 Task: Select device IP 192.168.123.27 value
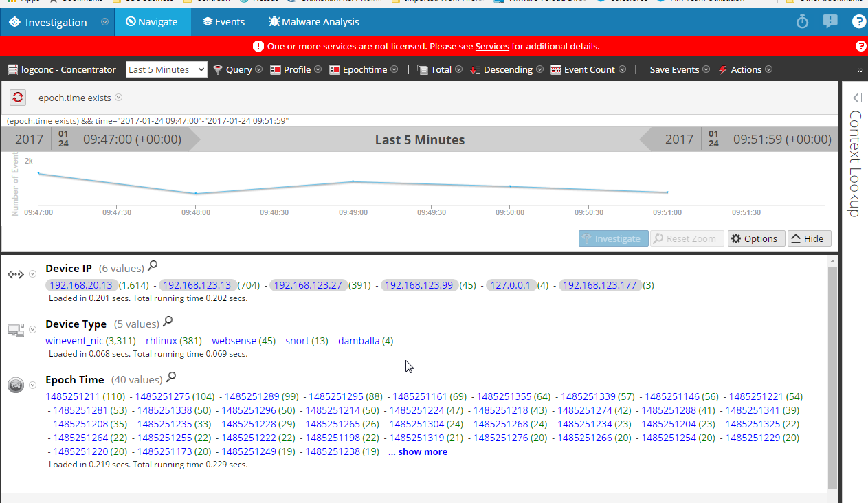pyautogui.click(x=309, y=285)
